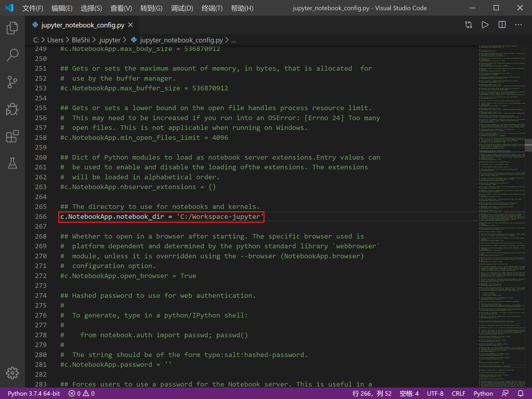Image resolution: width=532 pixels, height=399 pixels.
Task: Click line number 272 in the gutter
Action: coord(41,276)
